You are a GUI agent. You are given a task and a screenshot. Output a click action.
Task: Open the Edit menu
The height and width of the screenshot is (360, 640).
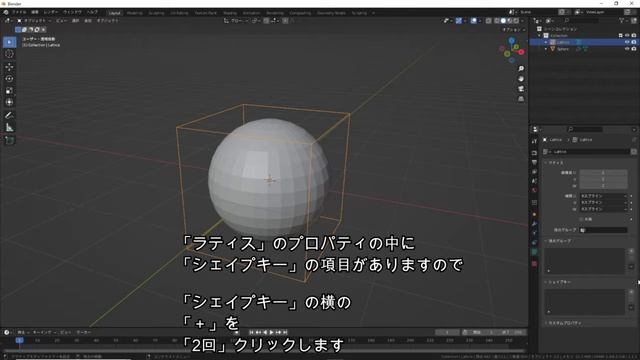pyautogui.click(x=35, y=12)
